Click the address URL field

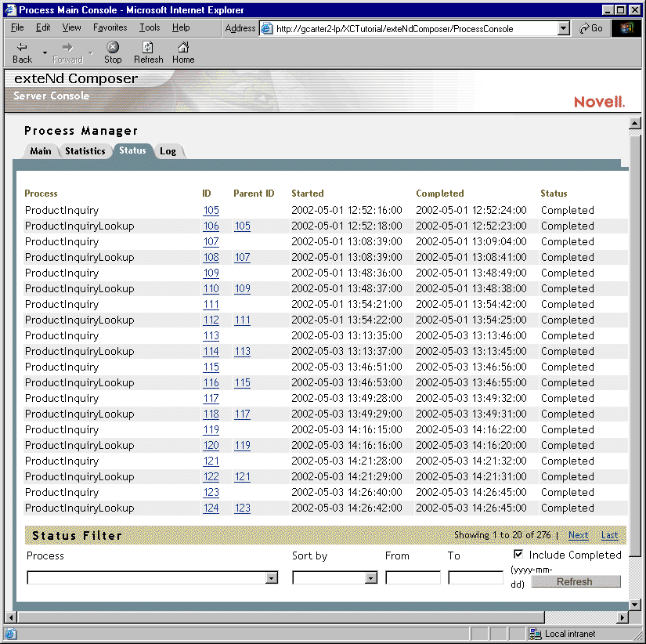point(415,28)
